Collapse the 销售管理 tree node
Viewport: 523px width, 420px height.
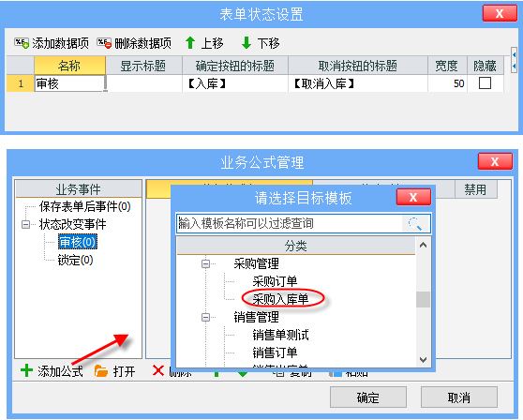coord(206,317)
